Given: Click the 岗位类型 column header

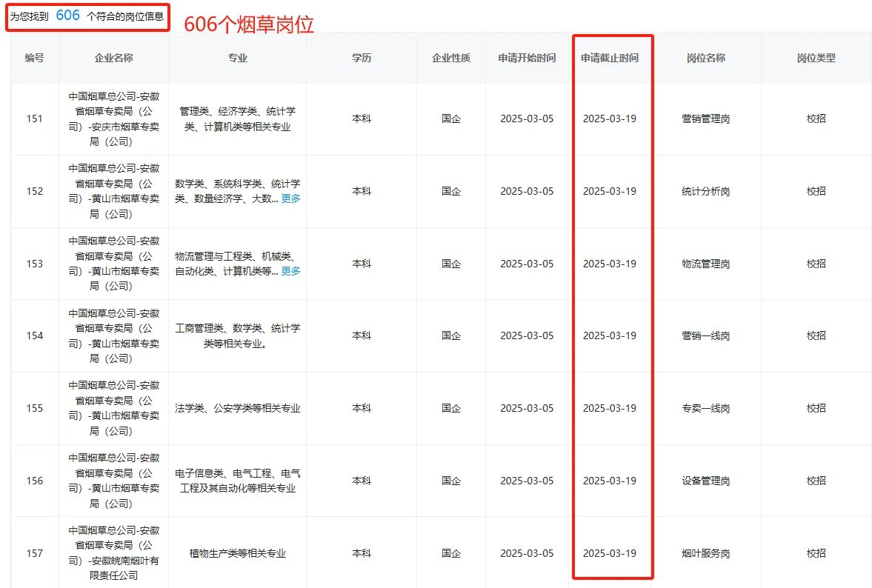Looking at the screenshot, I should point(816,58).
